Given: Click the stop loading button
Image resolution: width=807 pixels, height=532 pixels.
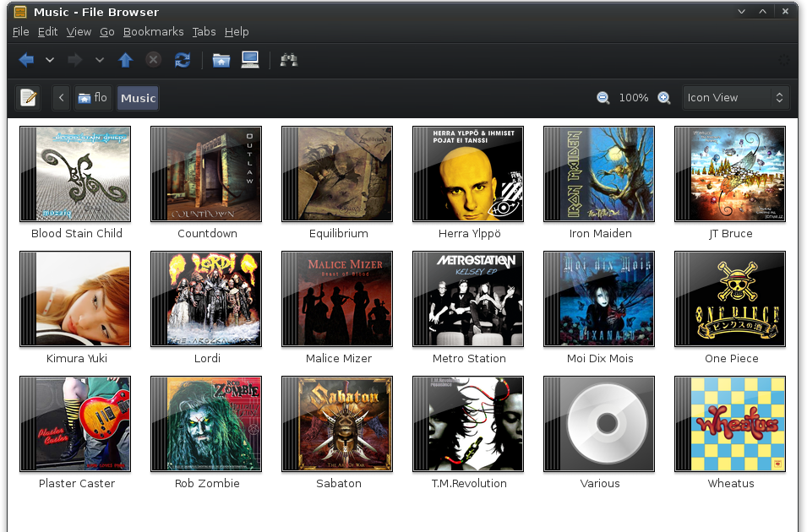Looking at the screenshot, I should pos(153,60).
